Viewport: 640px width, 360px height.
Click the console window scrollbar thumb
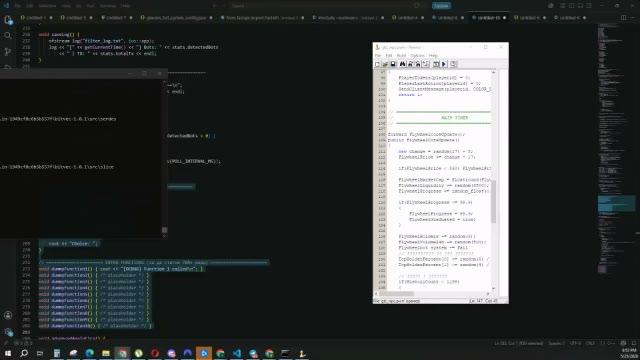[x=164, y=230]
